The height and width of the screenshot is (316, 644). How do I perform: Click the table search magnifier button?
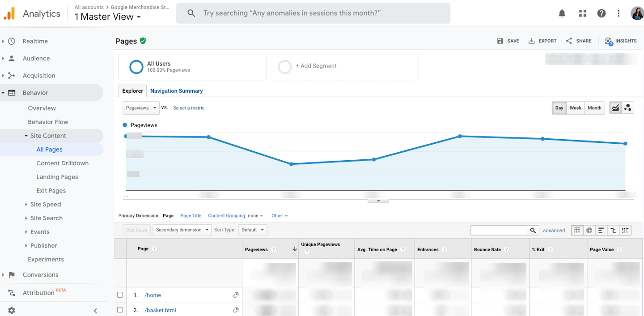533,231
